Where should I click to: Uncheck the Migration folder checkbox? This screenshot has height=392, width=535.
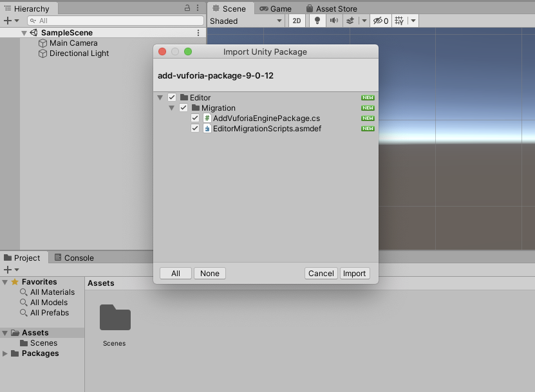point(183,107)
